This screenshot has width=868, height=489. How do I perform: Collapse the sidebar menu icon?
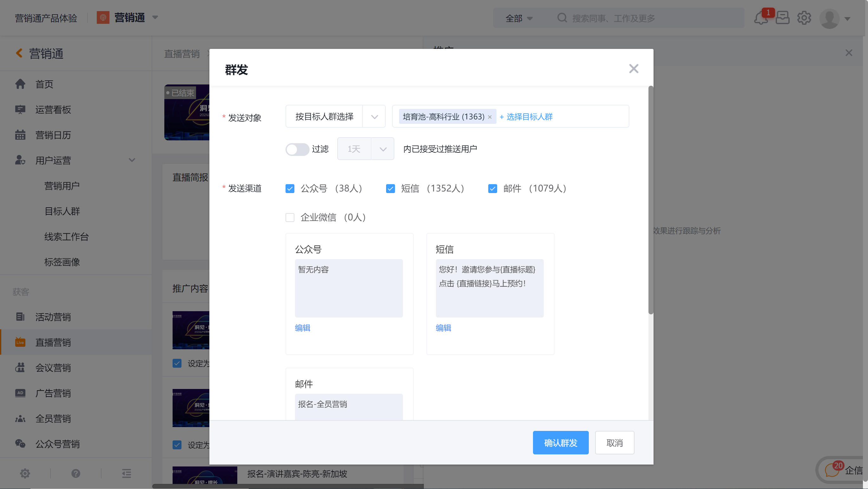tap(126, 473)
